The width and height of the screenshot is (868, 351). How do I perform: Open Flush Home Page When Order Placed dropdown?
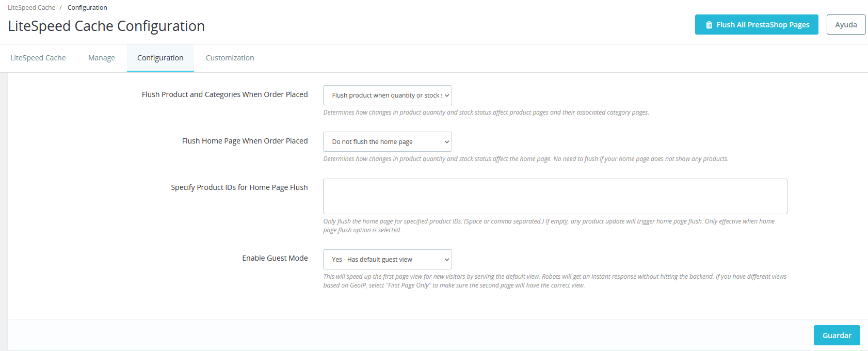click(x=388, y=142)
